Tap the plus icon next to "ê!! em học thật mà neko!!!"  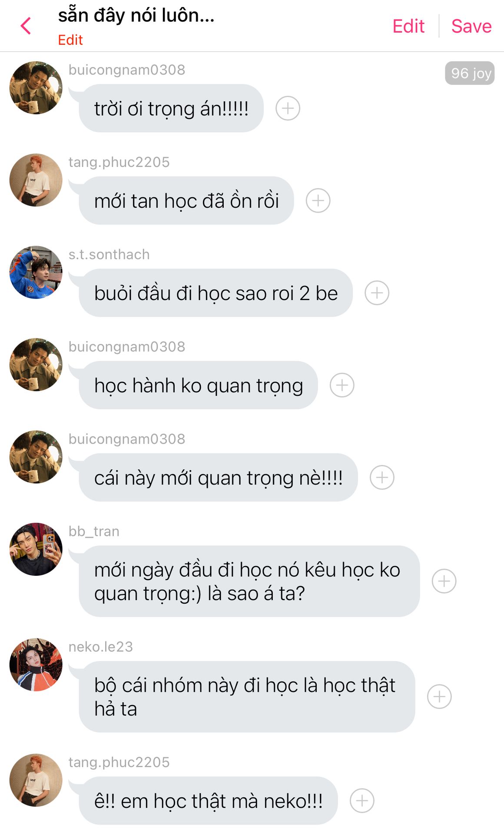[362, 801]
